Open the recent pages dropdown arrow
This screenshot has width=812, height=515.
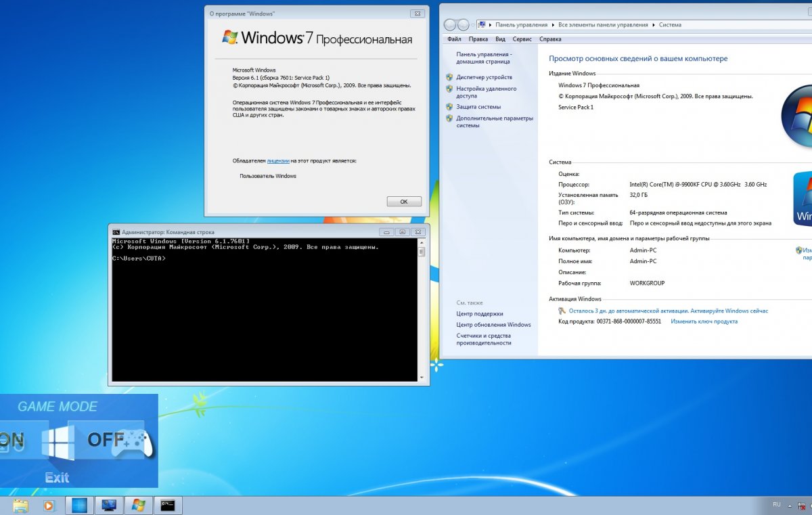point(473,25)
